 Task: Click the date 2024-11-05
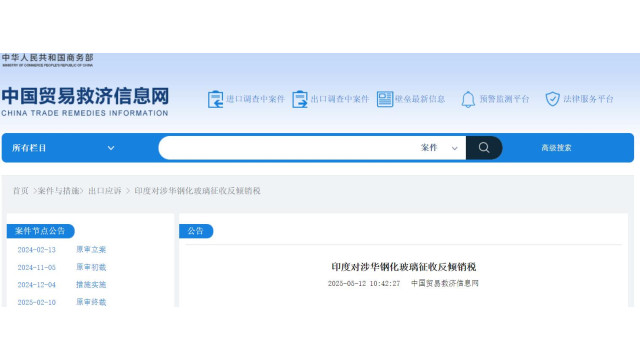[x=37, y=267]
